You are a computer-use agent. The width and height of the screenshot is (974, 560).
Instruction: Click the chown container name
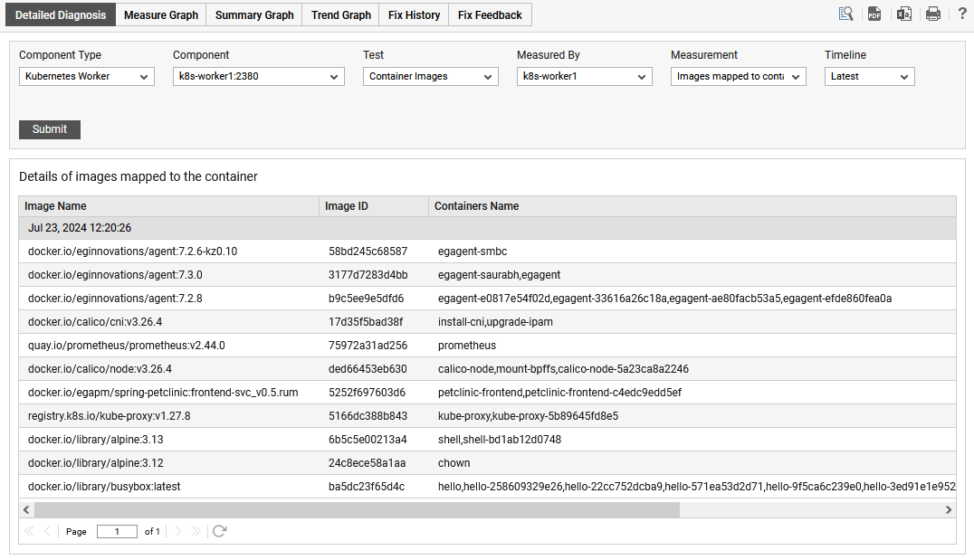454,464
